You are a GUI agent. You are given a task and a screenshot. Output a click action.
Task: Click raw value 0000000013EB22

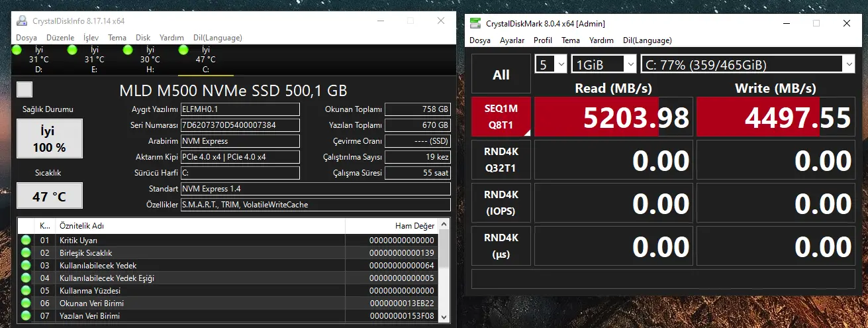pos(402,303)
